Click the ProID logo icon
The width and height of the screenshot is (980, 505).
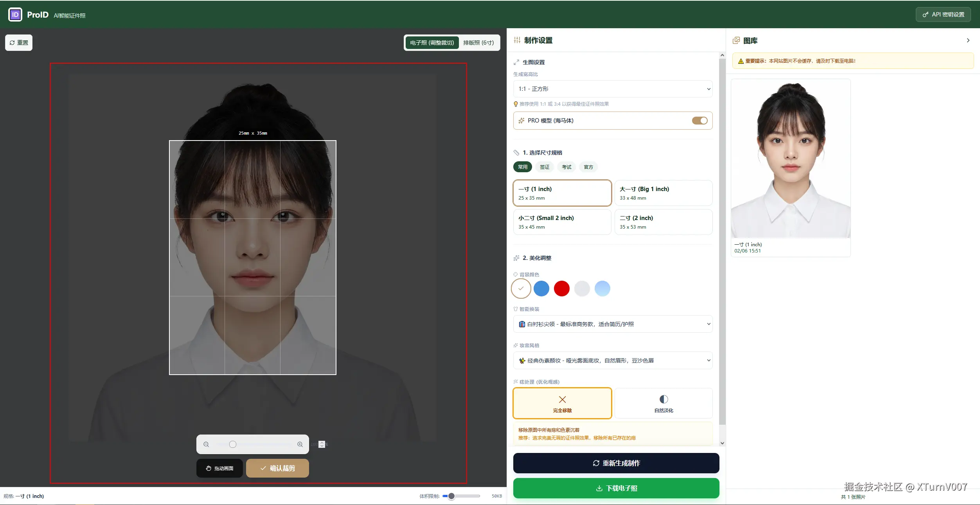point(15,14)
